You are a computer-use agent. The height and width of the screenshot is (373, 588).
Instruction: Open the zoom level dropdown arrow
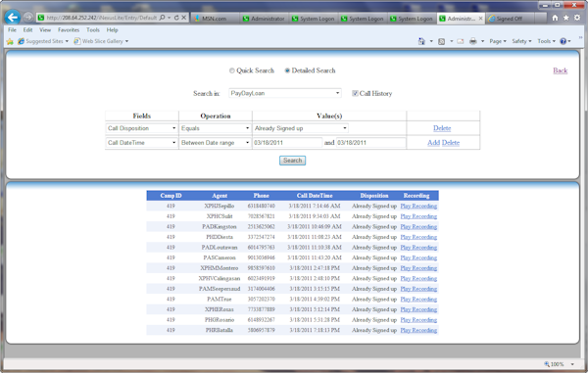point(572,364)
